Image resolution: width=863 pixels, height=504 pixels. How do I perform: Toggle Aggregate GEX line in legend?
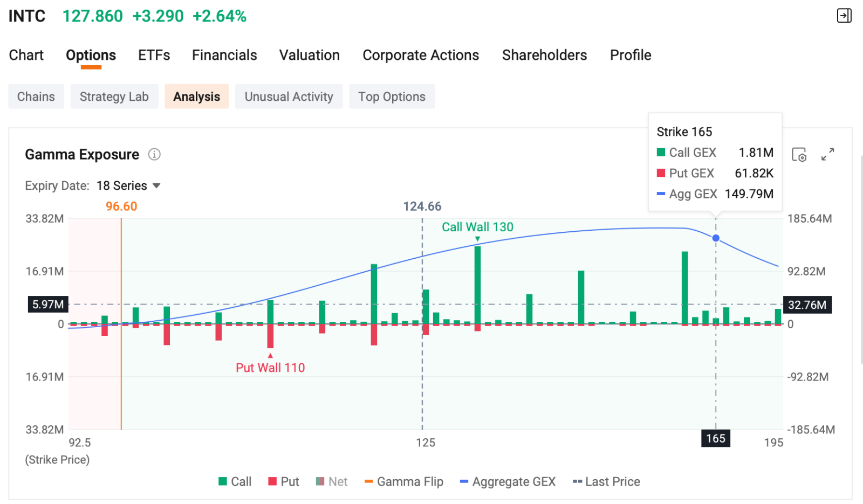tap(508, 481)
